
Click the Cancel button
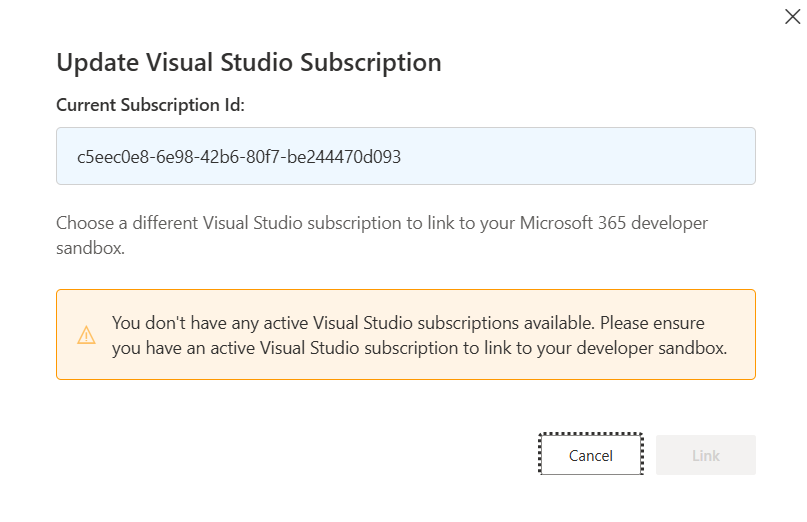591,455
